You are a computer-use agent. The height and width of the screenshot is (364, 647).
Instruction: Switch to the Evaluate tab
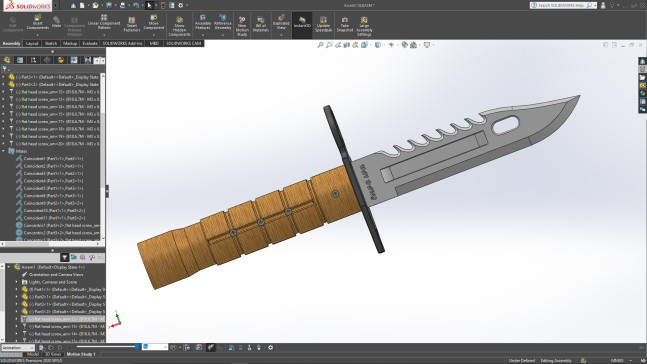[90, 43]
